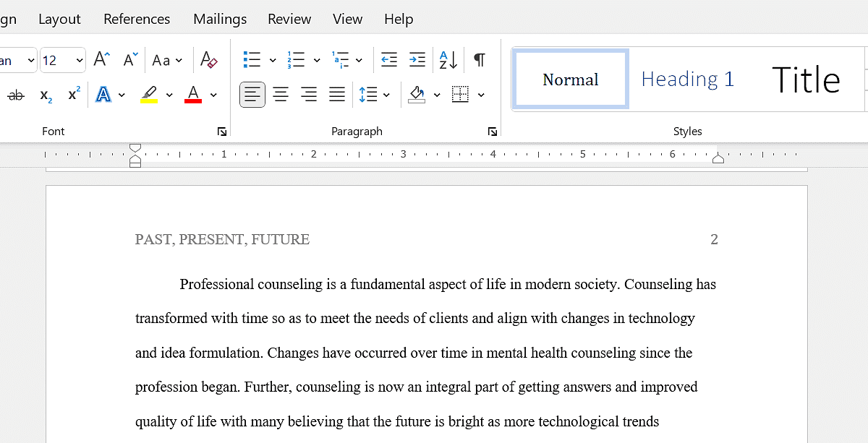Apply Text Effects and Typography
This screenshot has height=443, width=868.
[103, 95]
